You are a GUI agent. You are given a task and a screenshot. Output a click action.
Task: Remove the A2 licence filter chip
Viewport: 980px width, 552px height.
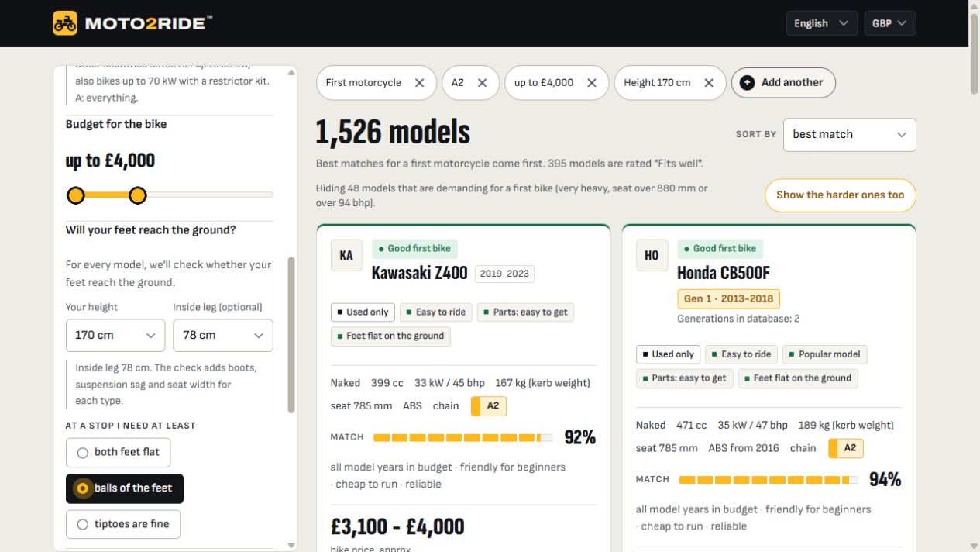pyautogui.click(x=482, y=83)
